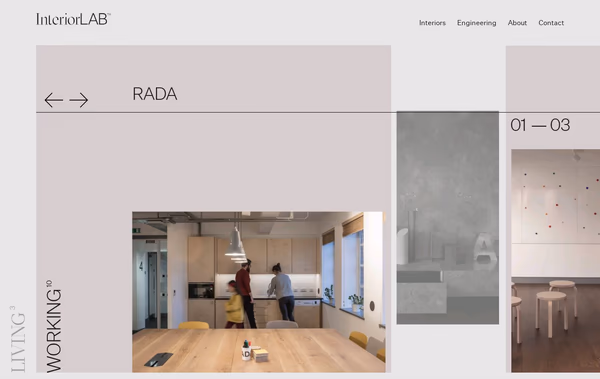Screen dimensions: 600x379
Task: Click the 01 — 03 slide counter
Action: click(540, 125)
